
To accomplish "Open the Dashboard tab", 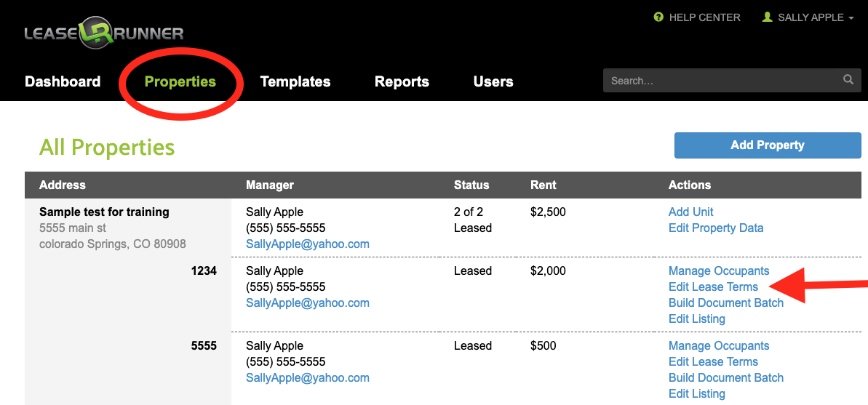I will click(63, 81).
